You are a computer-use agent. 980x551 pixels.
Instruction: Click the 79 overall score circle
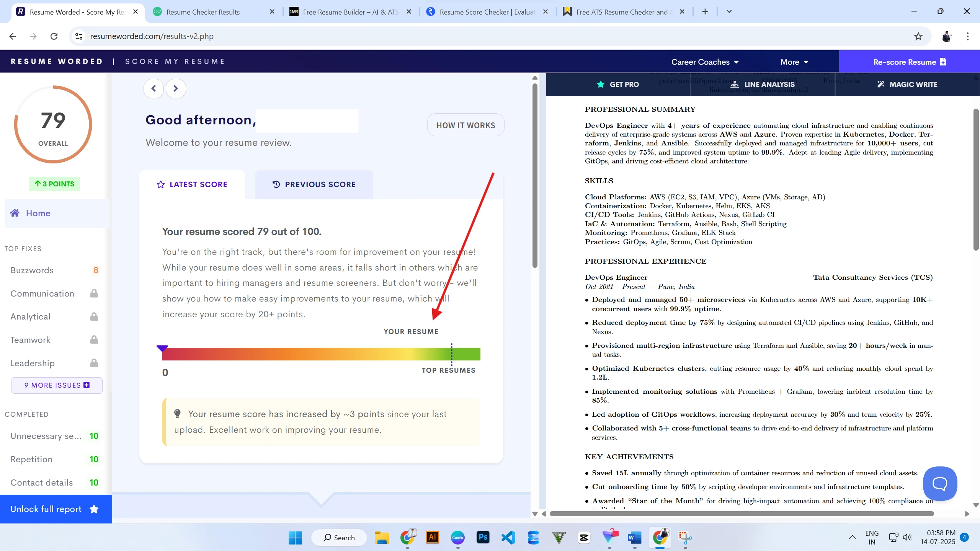click(53, 124)
